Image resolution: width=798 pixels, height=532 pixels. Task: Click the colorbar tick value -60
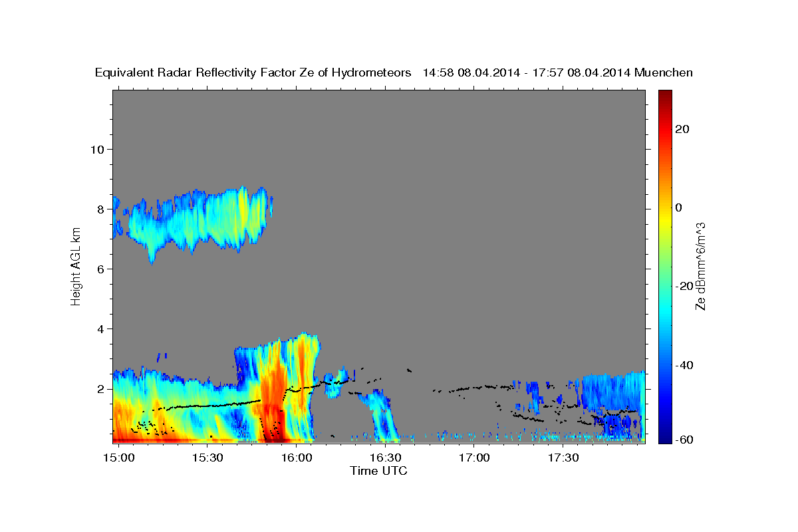[684, 440]
